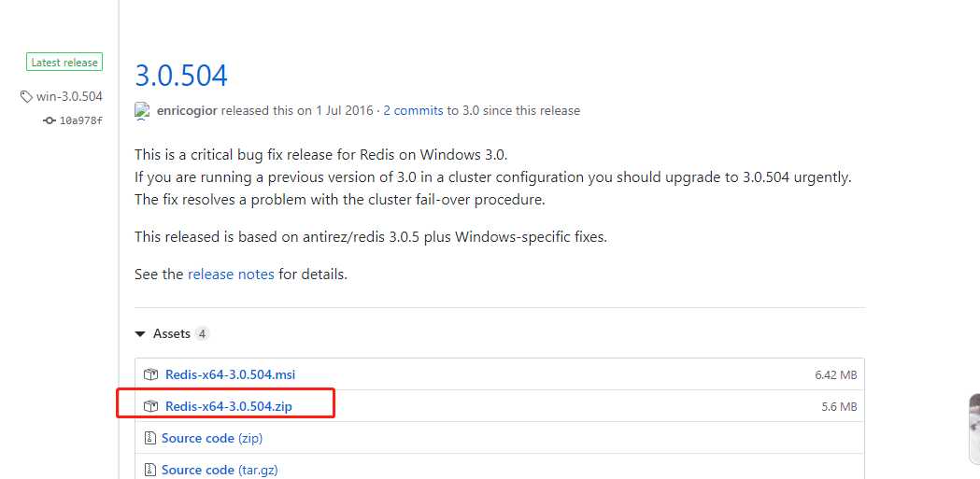The width and height of the screenshot is (980, 479).
Task: Visit the enricogior profile link
Action: coord(185,110)
